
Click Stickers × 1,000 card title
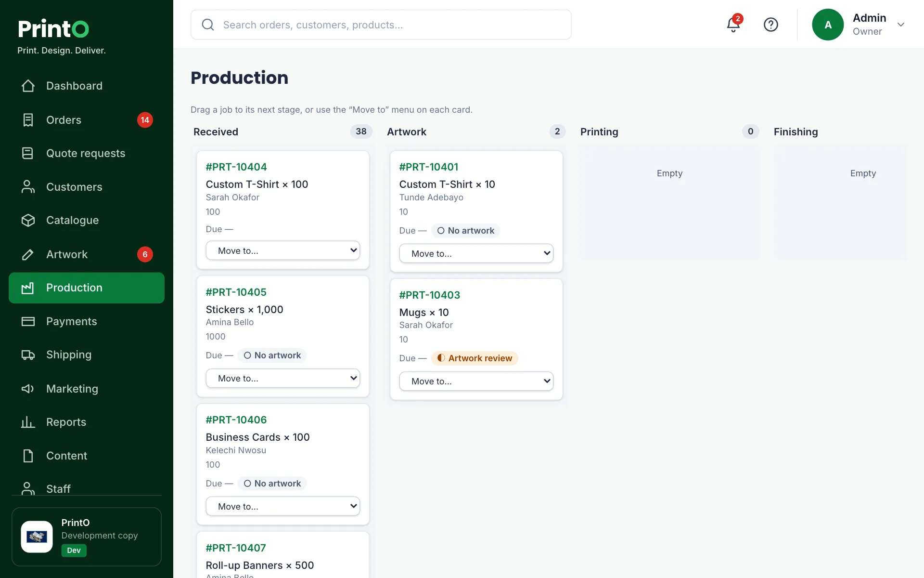coord(244,310)
